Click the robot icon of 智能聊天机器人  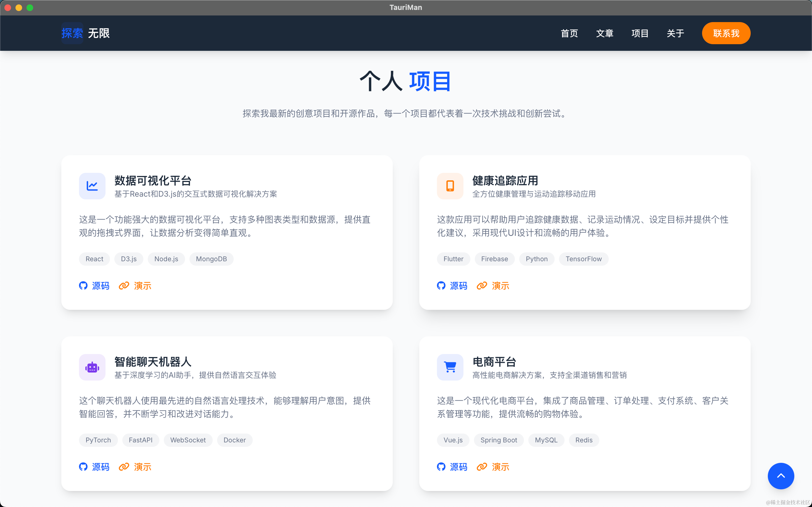coord(92,367)
